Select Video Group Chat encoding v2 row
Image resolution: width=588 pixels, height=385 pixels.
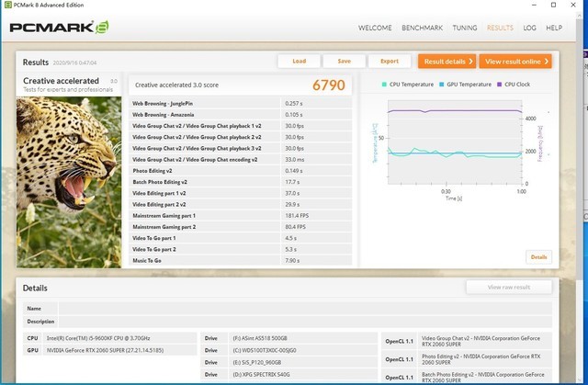[241, 160]
